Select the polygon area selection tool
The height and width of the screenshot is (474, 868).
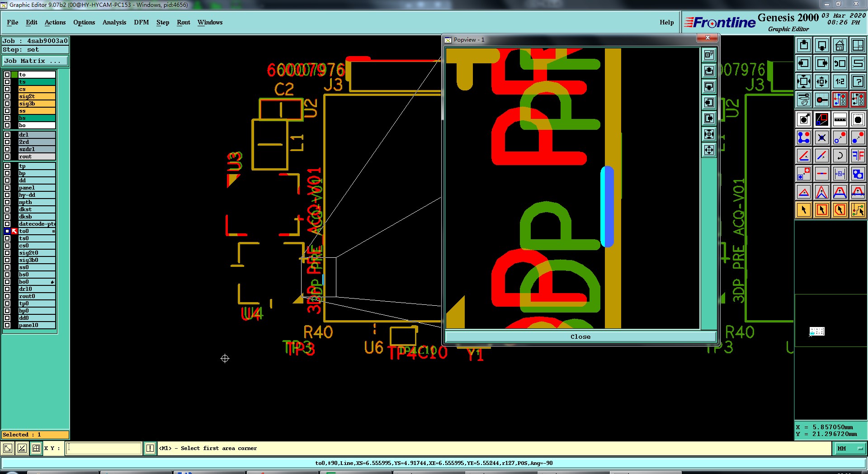[x=840, y=210]
